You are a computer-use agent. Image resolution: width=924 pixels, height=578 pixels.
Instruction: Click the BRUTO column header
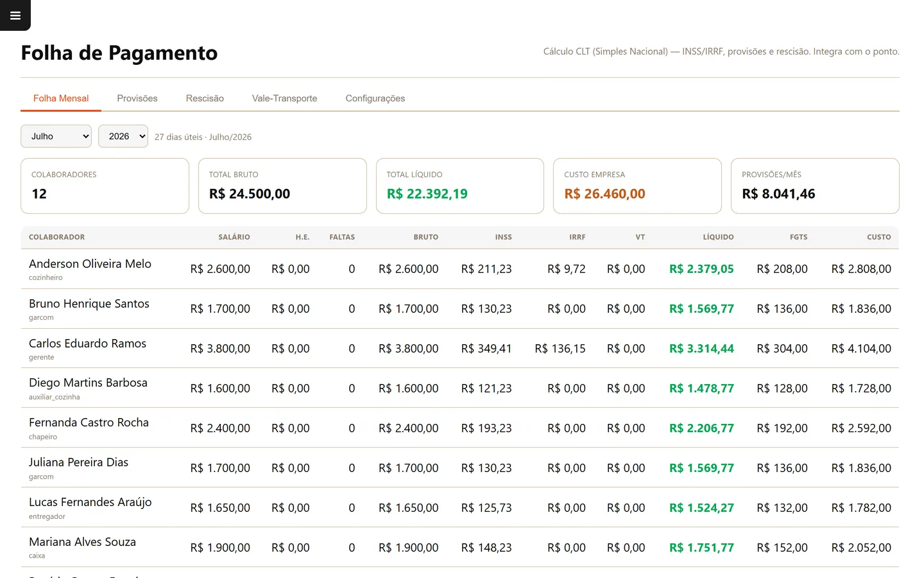click(x=426, y=237)
